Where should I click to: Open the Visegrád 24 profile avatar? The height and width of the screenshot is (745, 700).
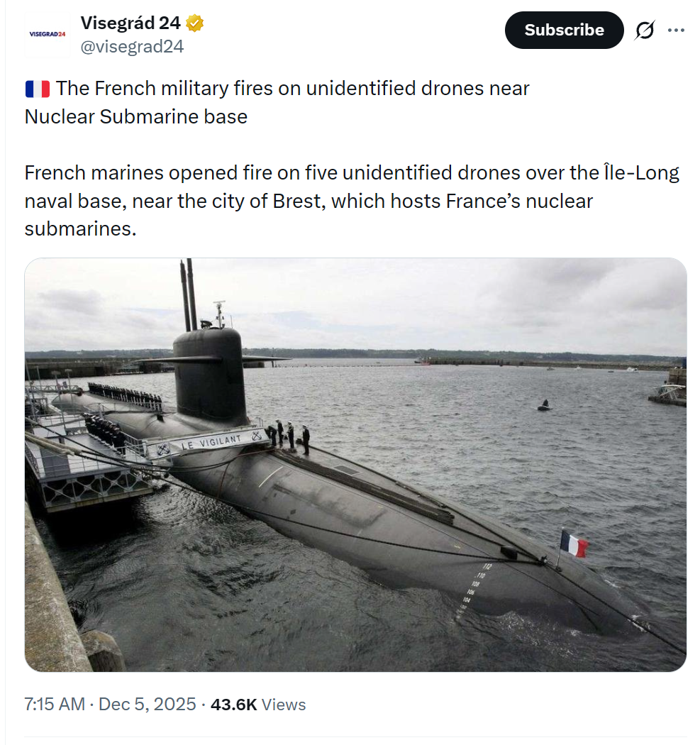(48, 34)
